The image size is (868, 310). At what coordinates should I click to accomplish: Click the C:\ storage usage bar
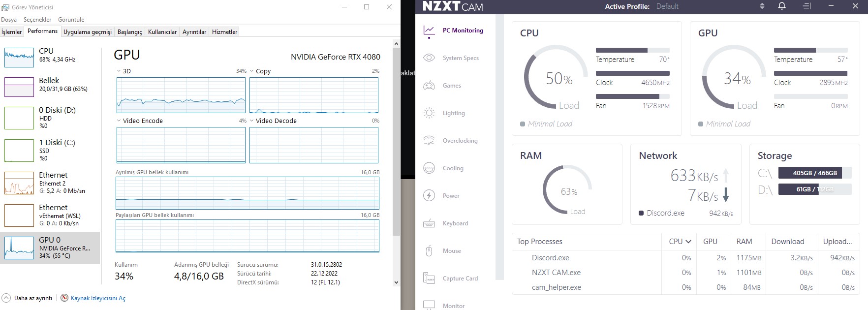pos(814,173)
